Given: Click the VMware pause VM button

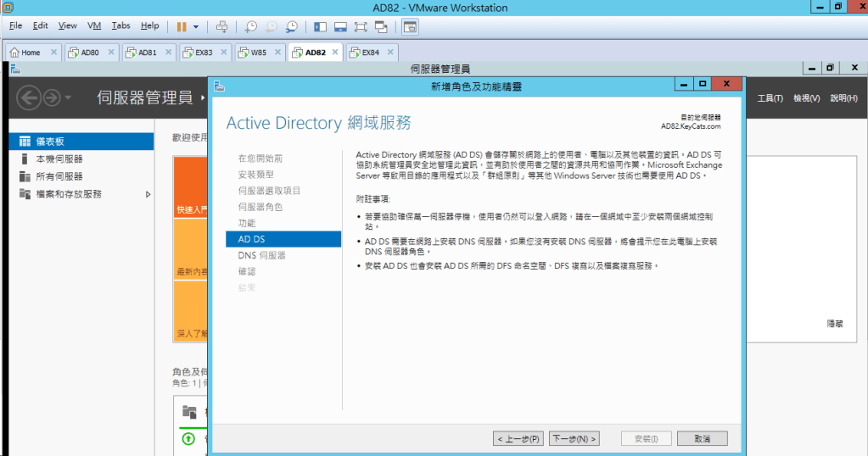Looking at the screenshot, I should [182, 26].
